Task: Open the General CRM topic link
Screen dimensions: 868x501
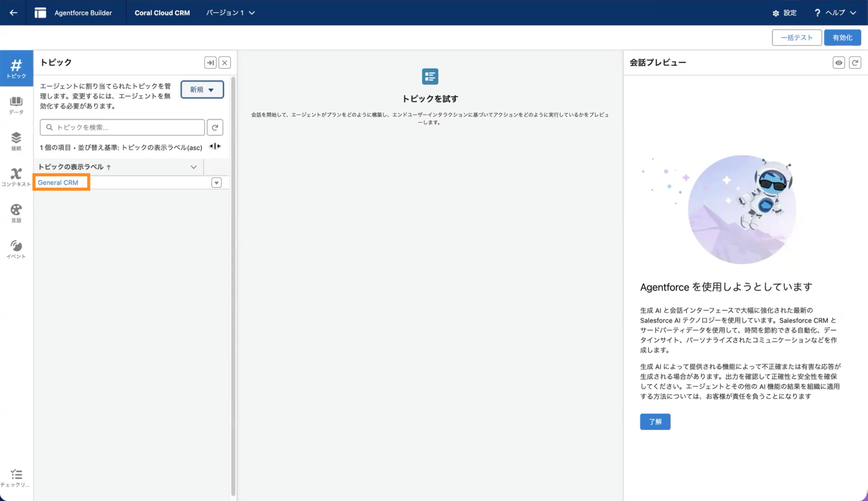Action: pyautogui.click(x=58, y=182)
